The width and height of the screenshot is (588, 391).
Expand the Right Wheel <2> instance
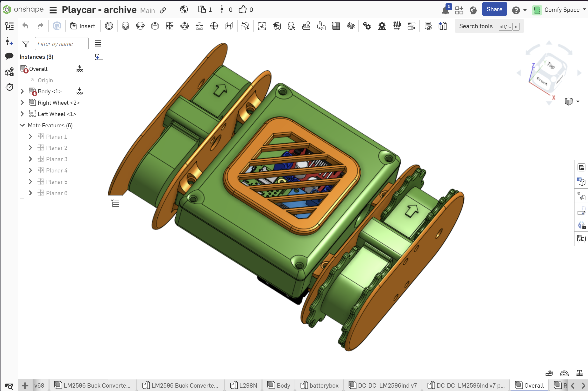pos(22,103)
